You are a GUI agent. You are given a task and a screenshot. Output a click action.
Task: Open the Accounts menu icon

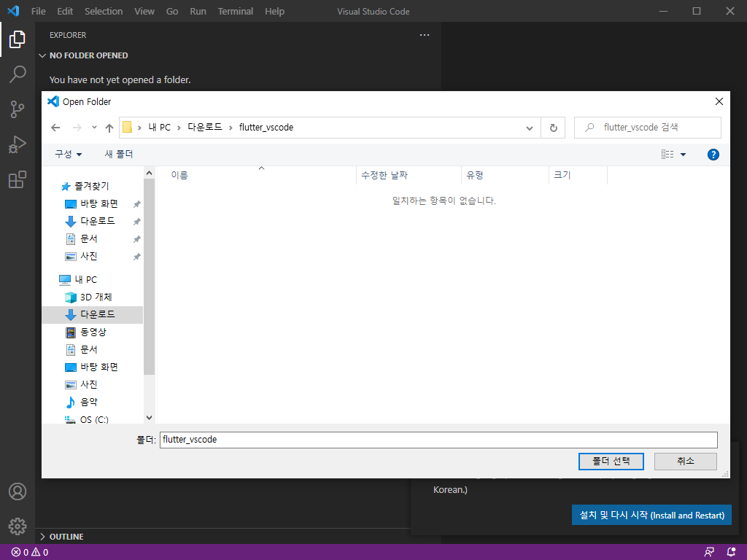pyautogui.click(x=18, y=491)
